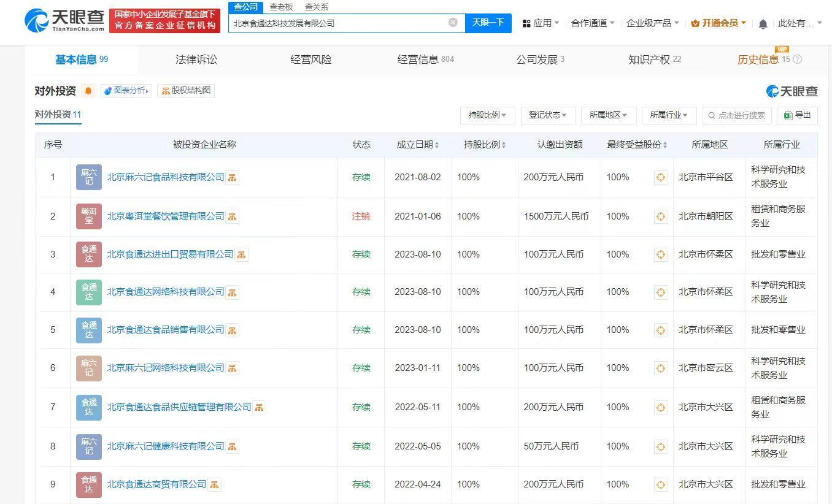Click equity chart icon beside 北京麻六记食品科技有限公司
832x504 pixels.
pyautogui.click(x=233, y=177)
